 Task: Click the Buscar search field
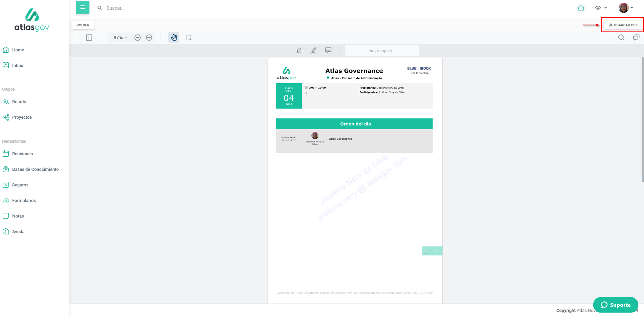(115, 8)
